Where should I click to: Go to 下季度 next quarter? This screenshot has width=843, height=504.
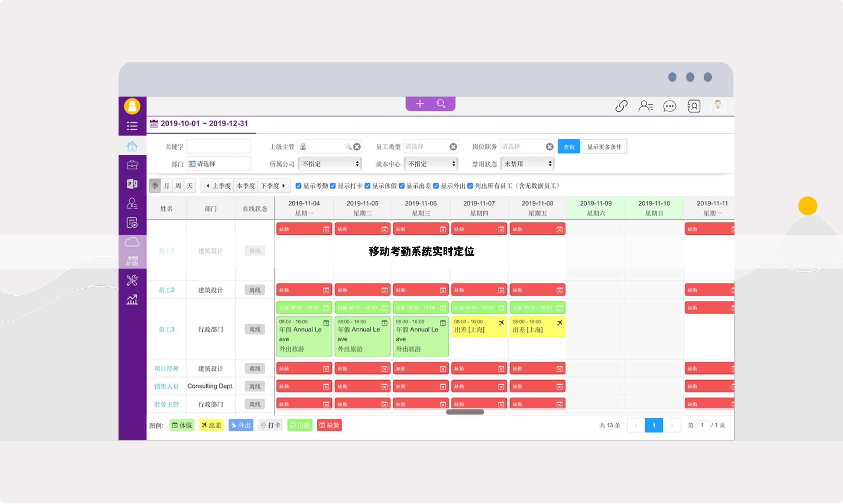pyautogui.click(x=274, y=186)
